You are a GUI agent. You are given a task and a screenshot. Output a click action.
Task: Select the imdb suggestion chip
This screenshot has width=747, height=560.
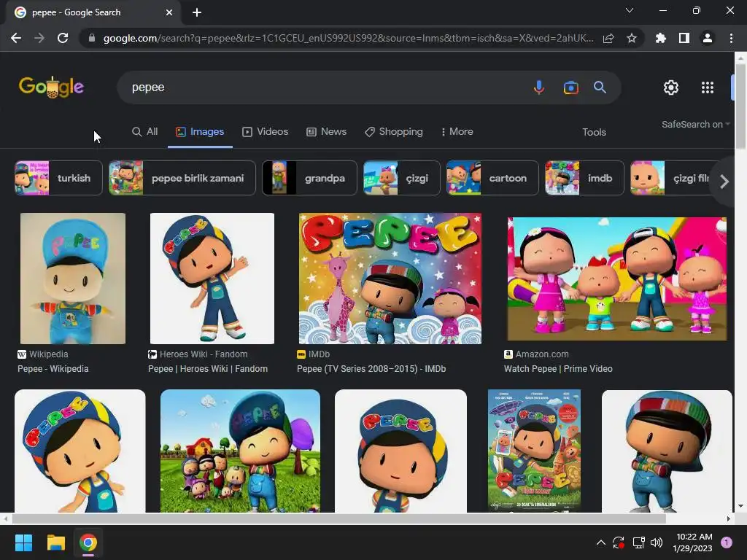(x=584, y=178)
